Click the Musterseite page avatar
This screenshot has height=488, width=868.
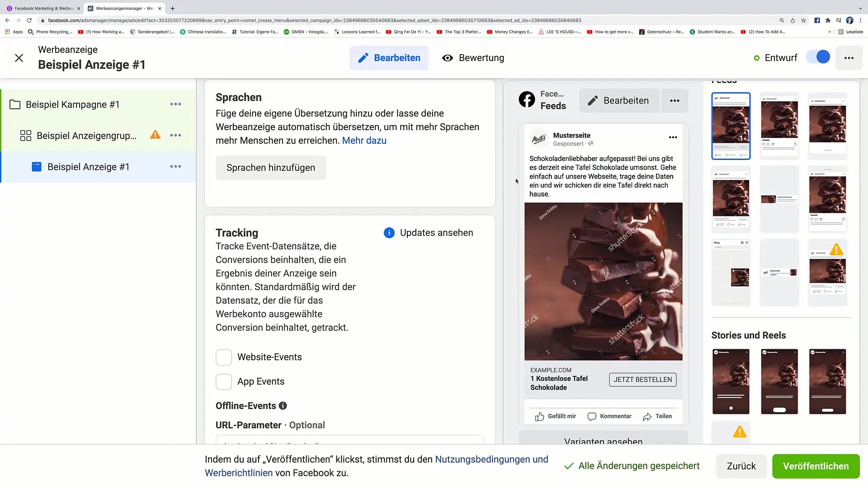(x=539, y=139)
